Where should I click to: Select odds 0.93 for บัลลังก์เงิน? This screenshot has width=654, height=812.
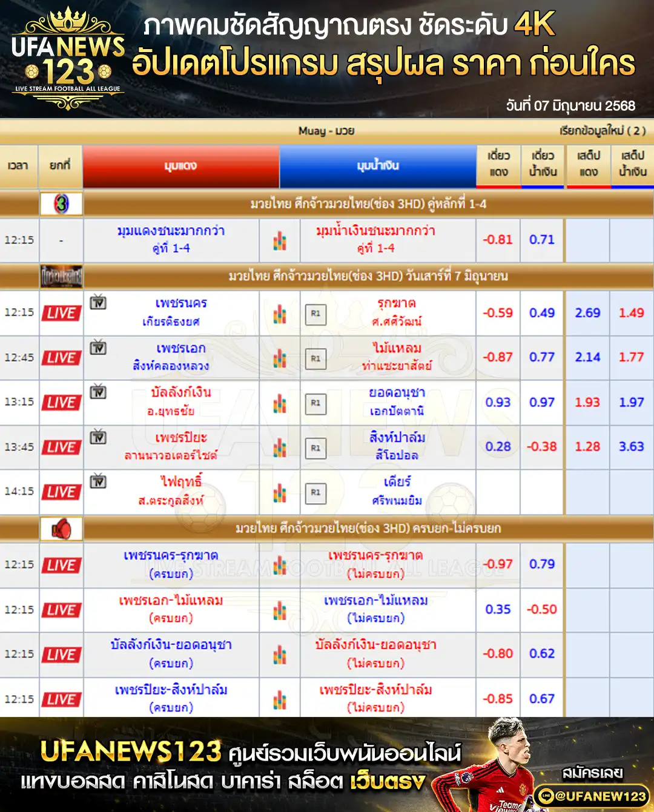coord(498,402)
